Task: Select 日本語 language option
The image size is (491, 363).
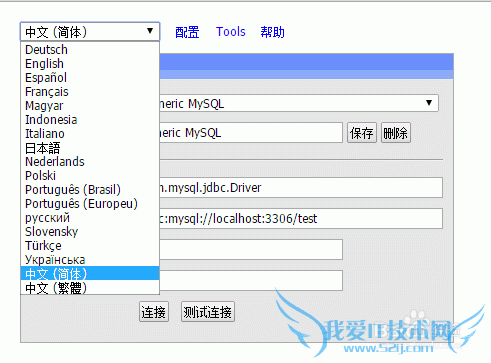Action: point(90,147)
